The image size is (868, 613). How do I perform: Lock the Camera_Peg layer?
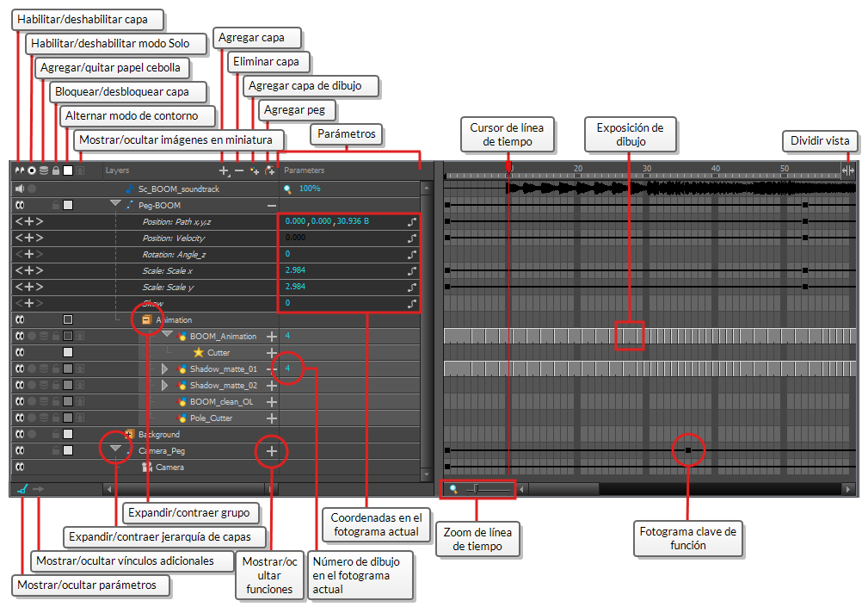point(56,450)
